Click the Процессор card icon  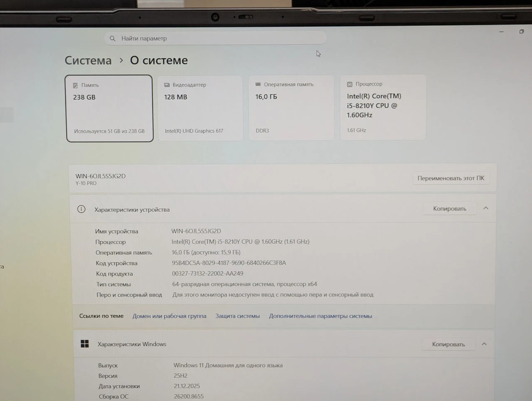pyautogui.click(x=350, y=84)
